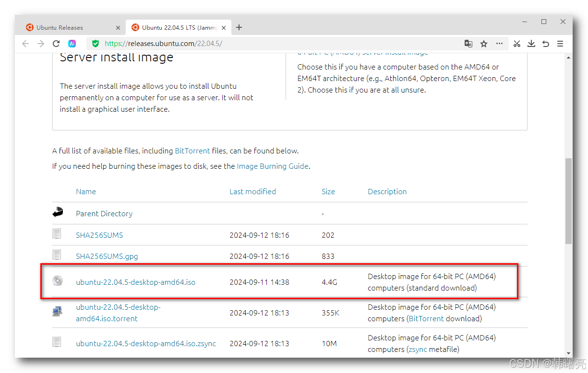Sort the file list by Name
This screenshot has width=588, height=373.
[86, 192]
